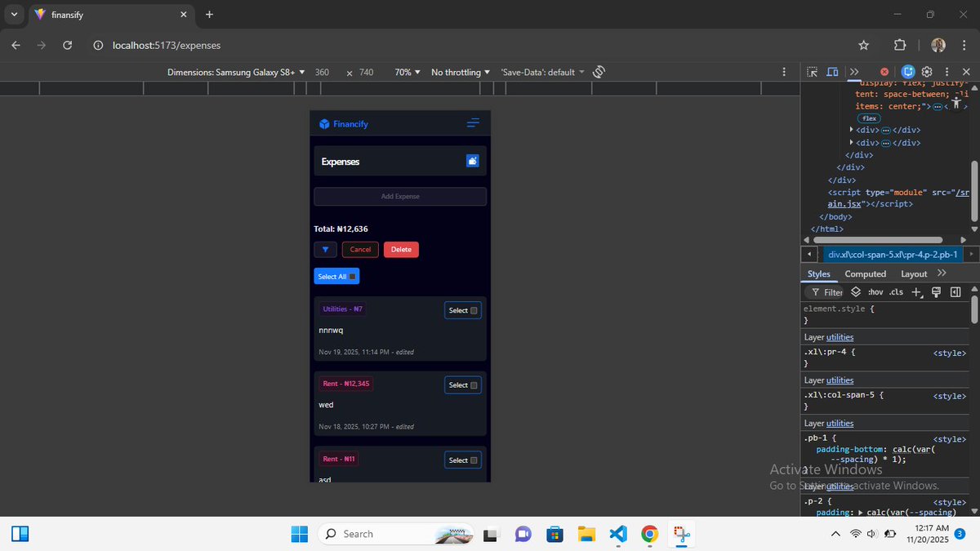This screenshot has width=980, height=551.
Task: Click the blue wallet icon beside Expenses
Action: point(472,161)
